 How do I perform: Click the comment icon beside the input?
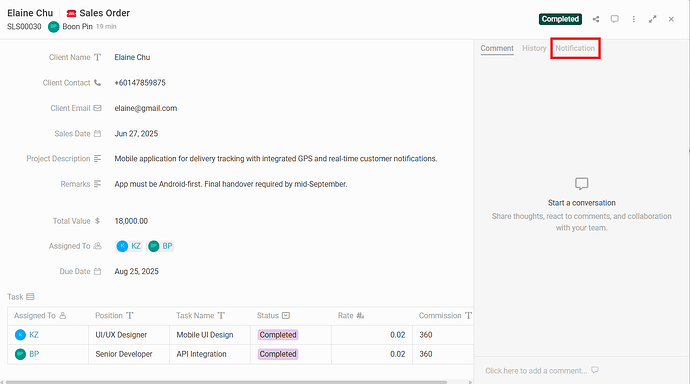(x=595, y=370)
